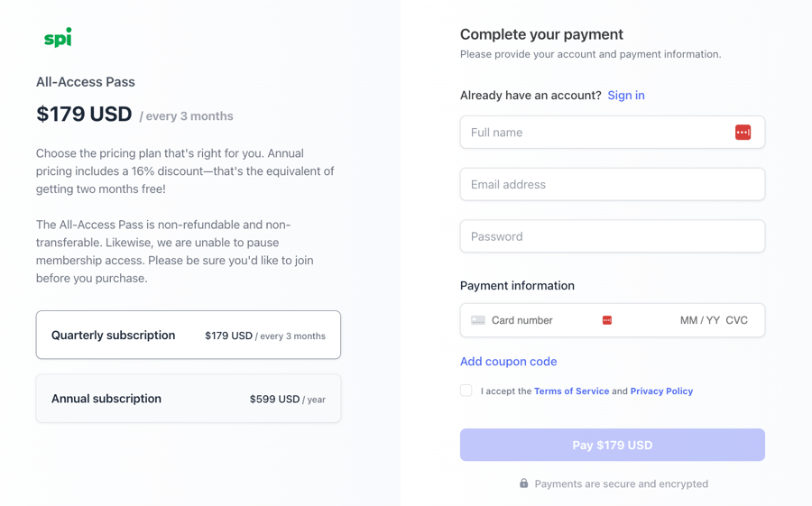The image size is (812, 506).
Task: Open the Sign in link
Action: 625,95
